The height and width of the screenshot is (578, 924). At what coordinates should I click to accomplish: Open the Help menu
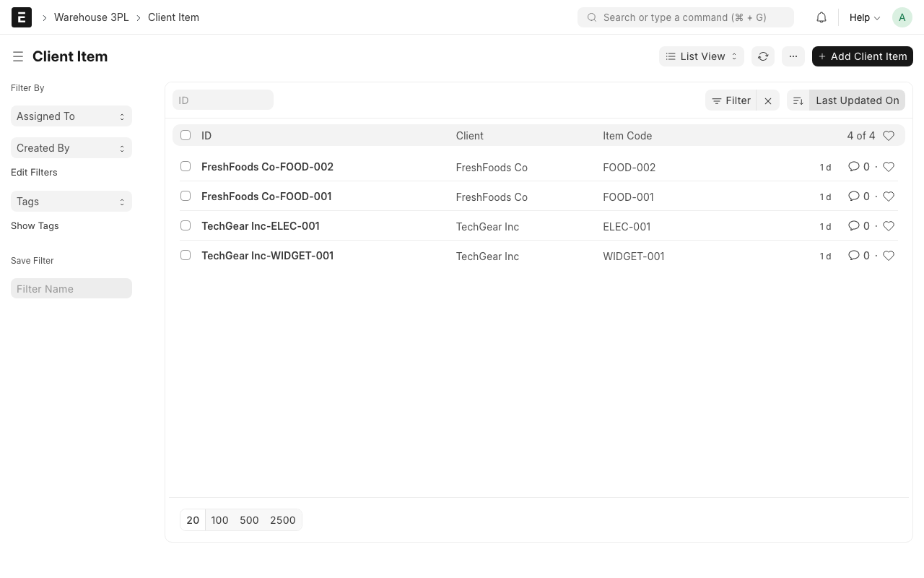coord(864,17)
